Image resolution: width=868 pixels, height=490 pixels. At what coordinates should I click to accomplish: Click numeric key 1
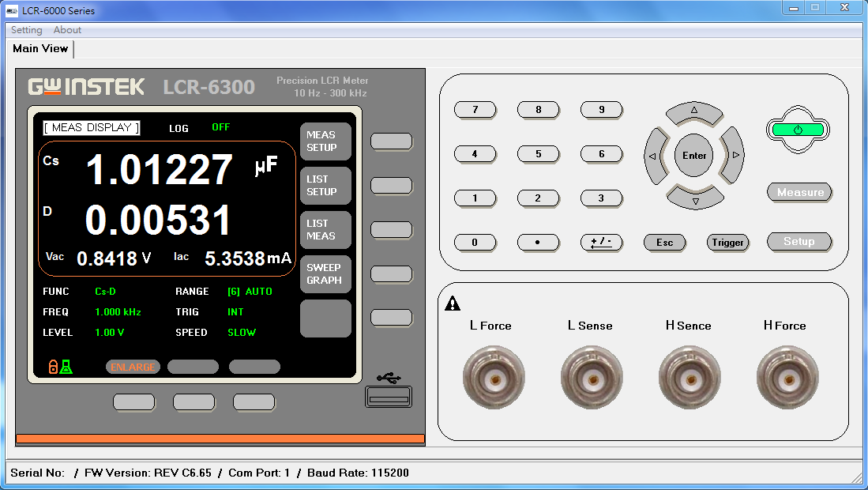(475, 198)
